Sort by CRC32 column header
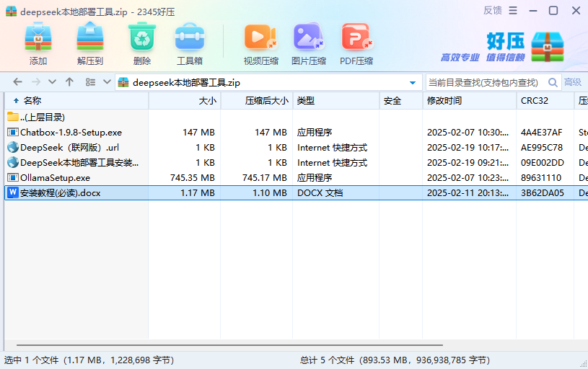Screen dimensions: 588x369 point(545,101)
